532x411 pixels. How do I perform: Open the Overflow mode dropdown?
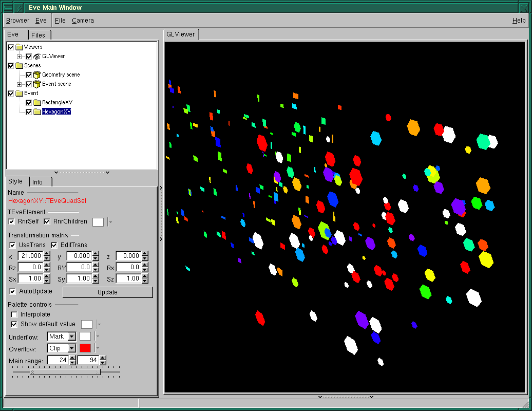tap(71, 348)
